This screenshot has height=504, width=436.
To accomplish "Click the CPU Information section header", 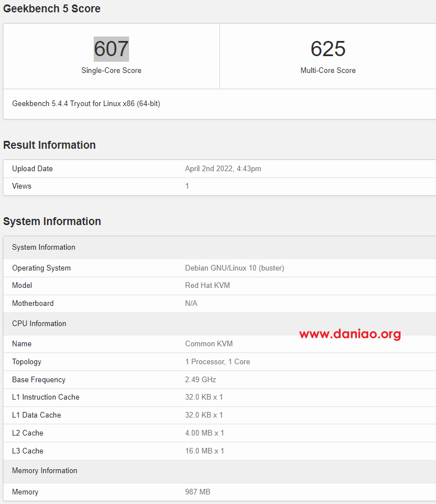I will (x=220, y=324).
